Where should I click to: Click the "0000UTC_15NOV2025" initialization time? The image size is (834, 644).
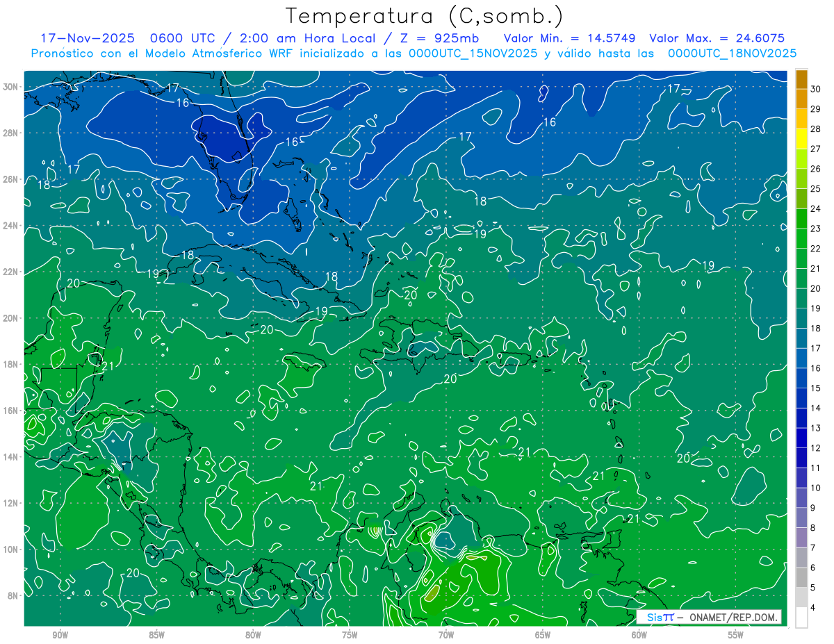473,53
